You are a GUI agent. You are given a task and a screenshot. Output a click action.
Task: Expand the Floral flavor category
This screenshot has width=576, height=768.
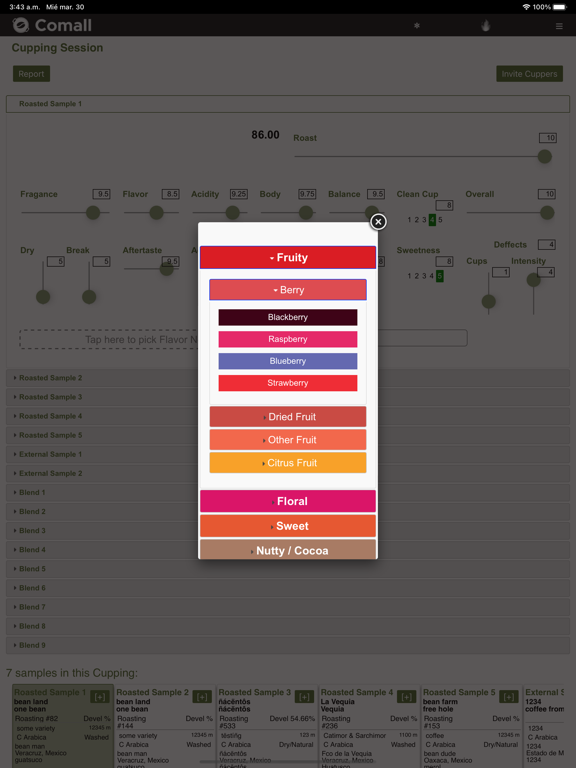point(288,502)
